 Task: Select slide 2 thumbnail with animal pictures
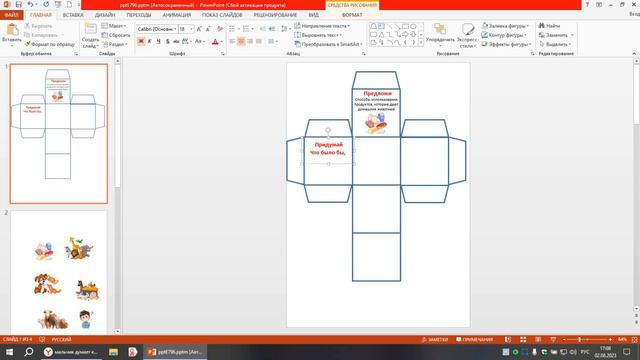(59, 272)
